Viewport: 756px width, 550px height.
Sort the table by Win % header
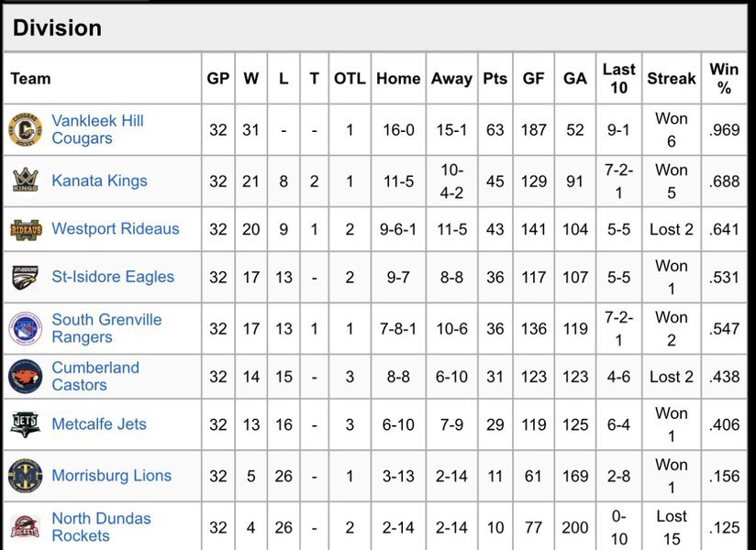click(724, 79)
